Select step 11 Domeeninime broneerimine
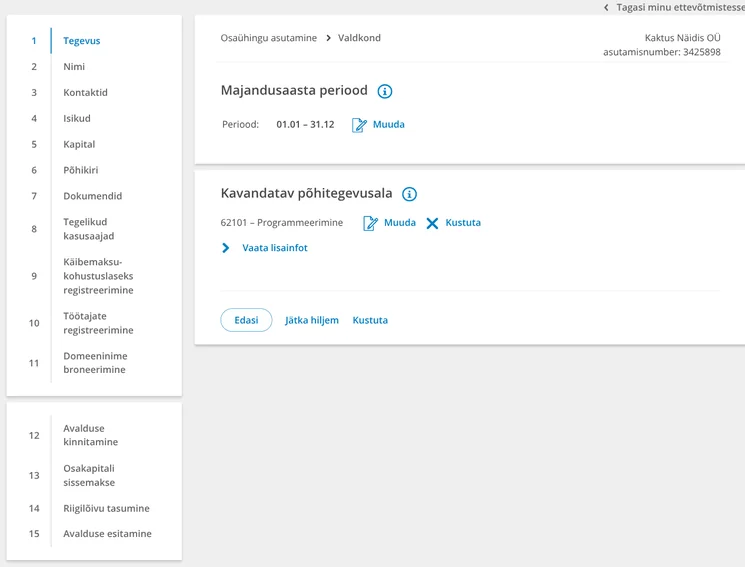 [95, 363]
